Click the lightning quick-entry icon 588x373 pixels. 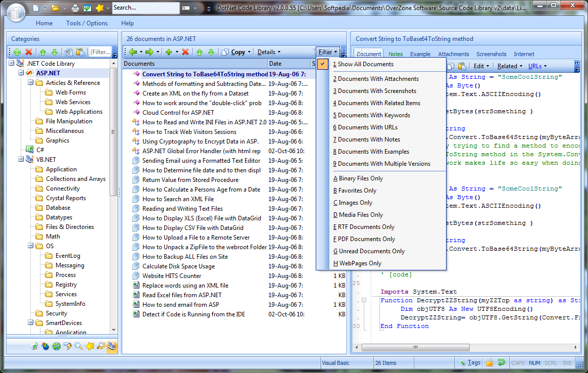[68, 346]
